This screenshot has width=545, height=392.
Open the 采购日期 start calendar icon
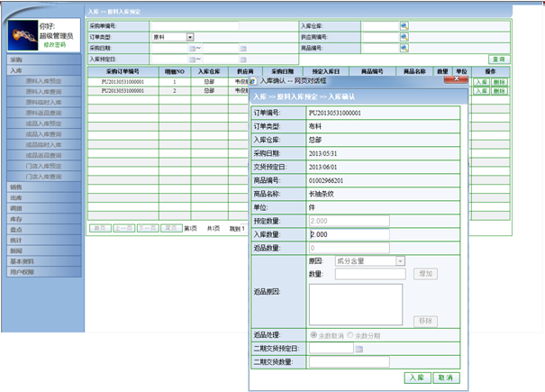click(x=191, y=48)
